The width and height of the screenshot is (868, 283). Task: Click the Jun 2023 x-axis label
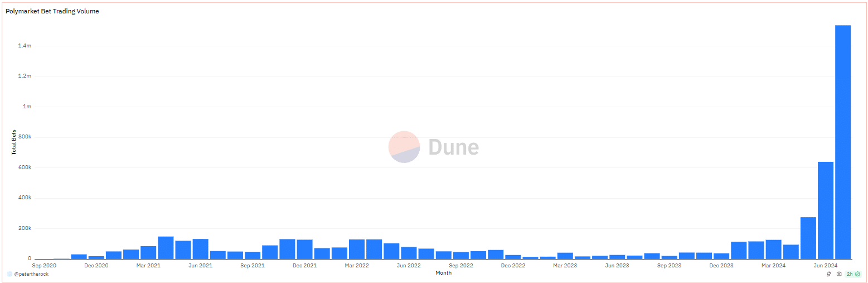[617, 266]
